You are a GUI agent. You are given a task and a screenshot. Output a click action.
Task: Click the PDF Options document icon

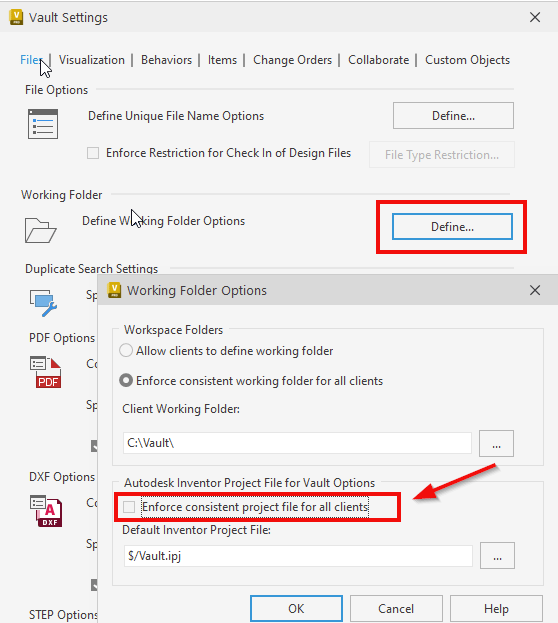45,372
